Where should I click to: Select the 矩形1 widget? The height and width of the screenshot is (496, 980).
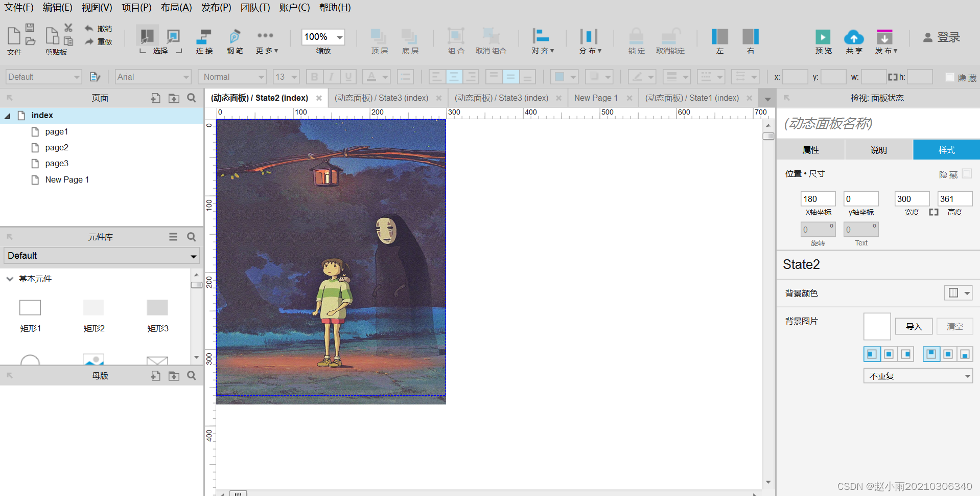coord(30,315)
